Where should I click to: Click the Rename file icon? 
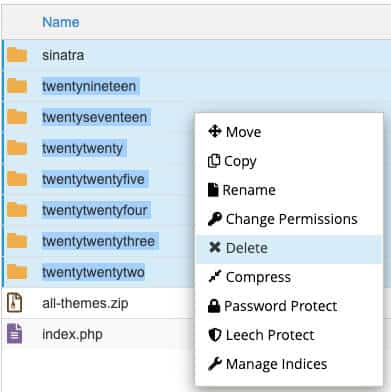pyautogui.click(x=213, y=190)
